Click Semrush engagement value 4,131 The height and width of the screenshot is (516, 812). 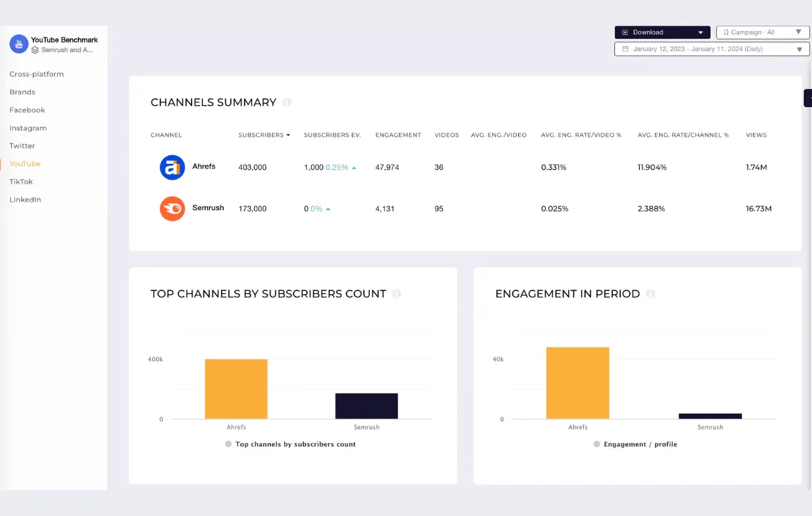[385, 209]
